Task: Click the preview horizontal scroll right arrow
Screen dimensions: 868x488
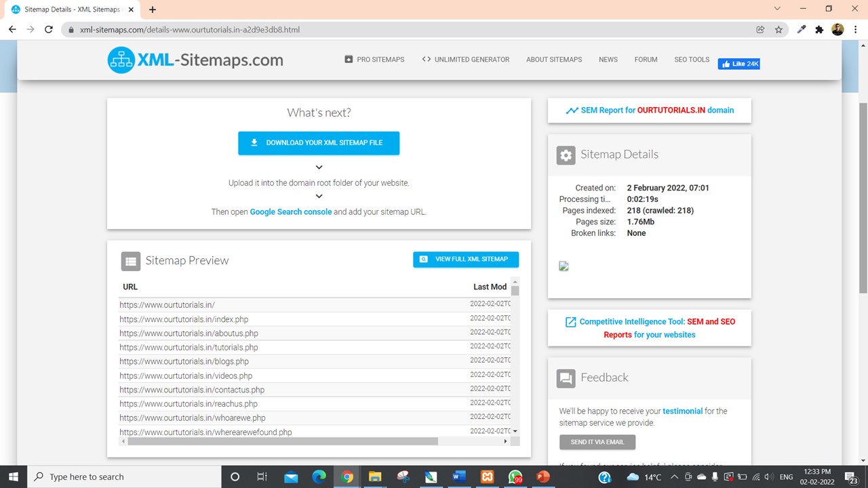Action: (x=505, y=441)
